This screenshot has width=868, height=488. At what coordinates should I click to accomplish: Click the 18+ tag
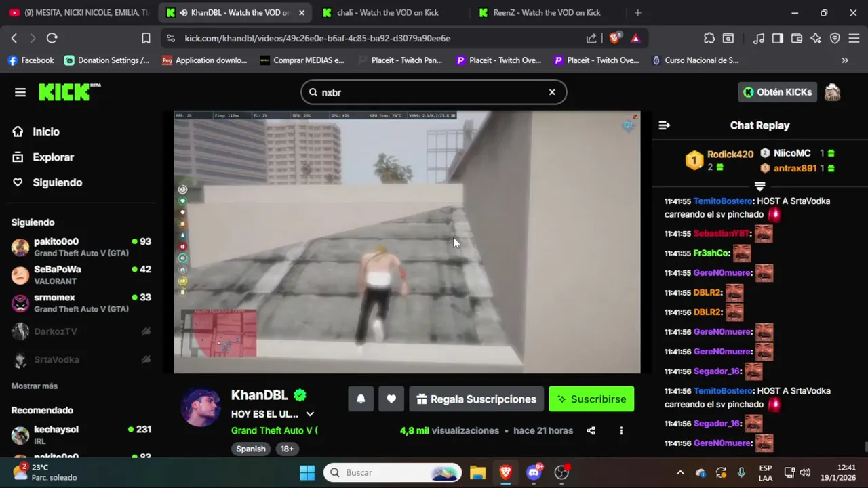(288, 449)
